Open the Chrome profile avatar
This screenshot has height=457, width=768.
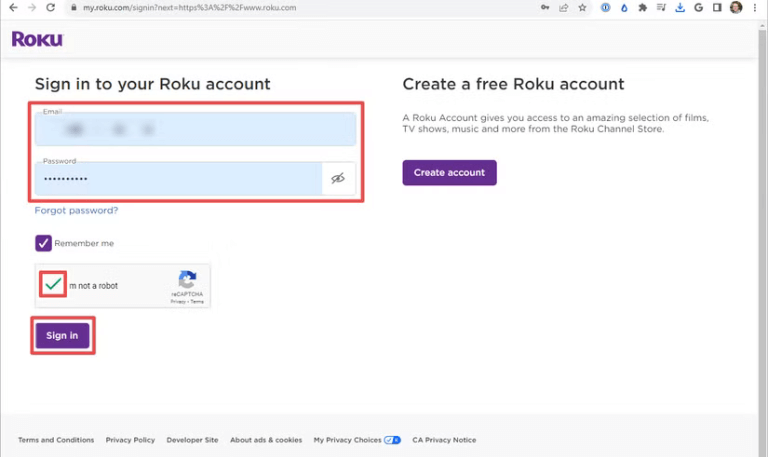tap(736, 7)
